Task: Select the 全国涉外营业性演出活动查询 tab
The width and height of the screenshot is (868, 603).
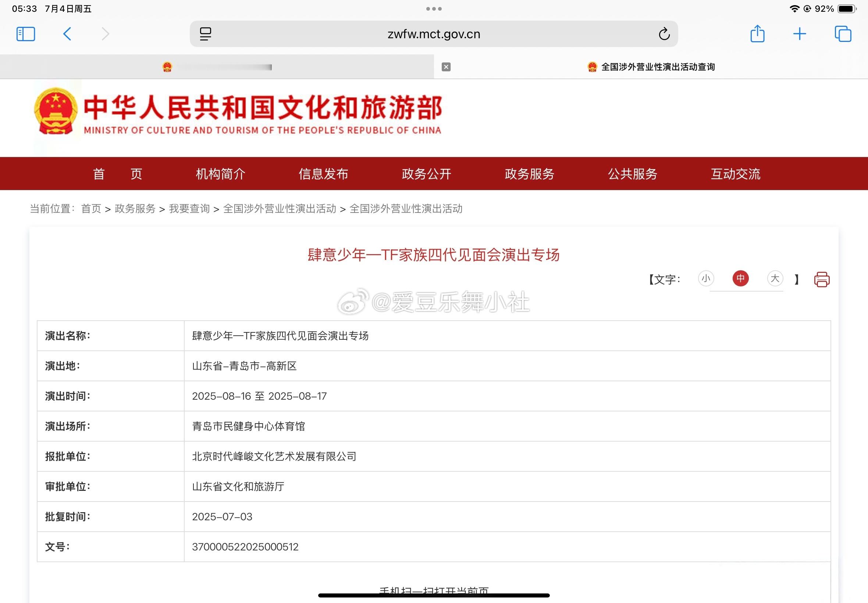Action: [x=651, y=67]
